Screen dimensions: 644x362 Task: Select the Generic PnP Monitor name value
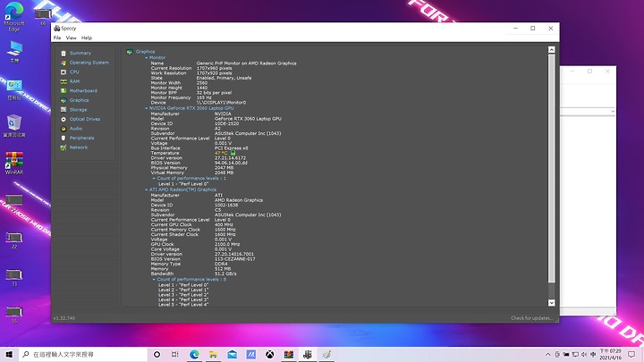point(247,63)
